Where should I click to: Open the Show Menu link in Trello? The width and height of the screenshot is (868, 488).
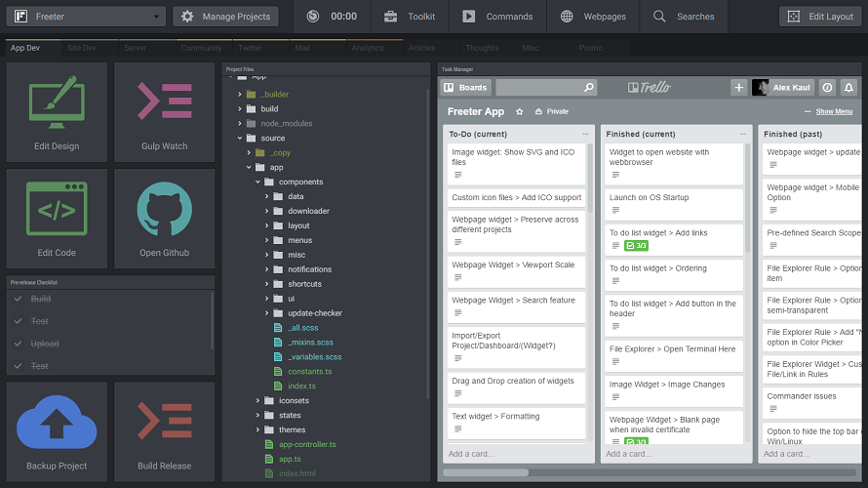tap(834, 112)
